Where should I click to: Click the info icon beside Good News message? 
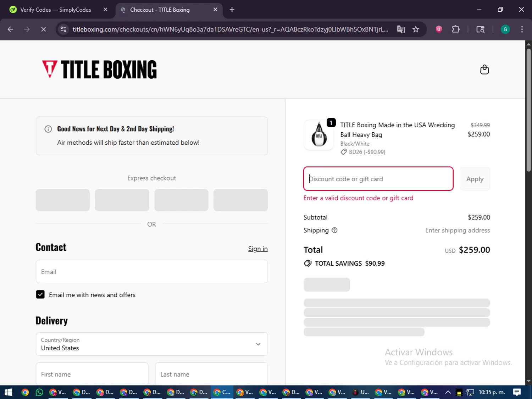[x=48, y=129]
